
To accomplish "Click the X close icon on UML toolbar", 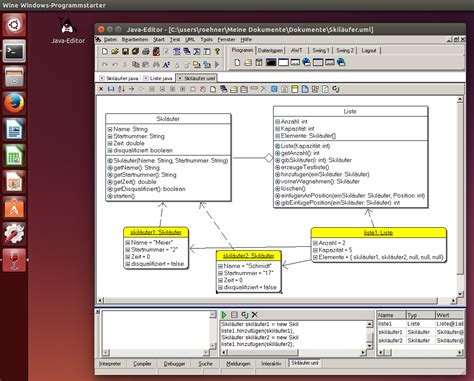I will coord(101,89).
